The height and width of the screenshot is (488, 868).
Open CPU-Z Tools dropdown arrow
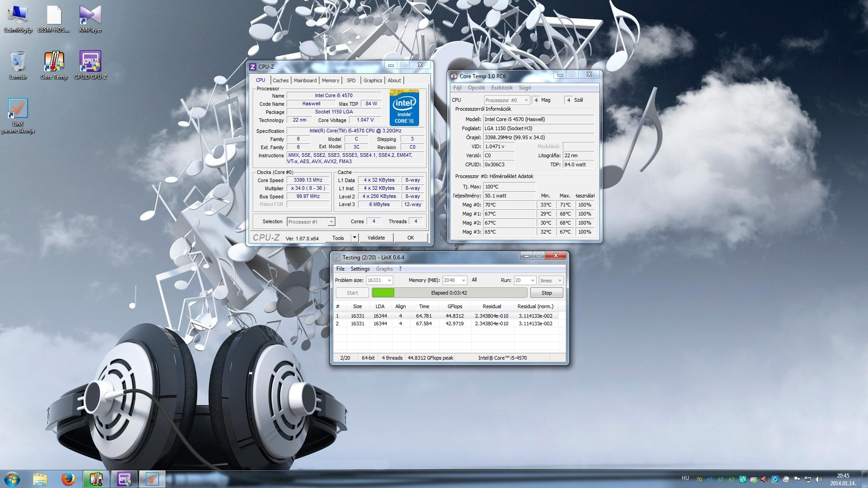(355, 238)
